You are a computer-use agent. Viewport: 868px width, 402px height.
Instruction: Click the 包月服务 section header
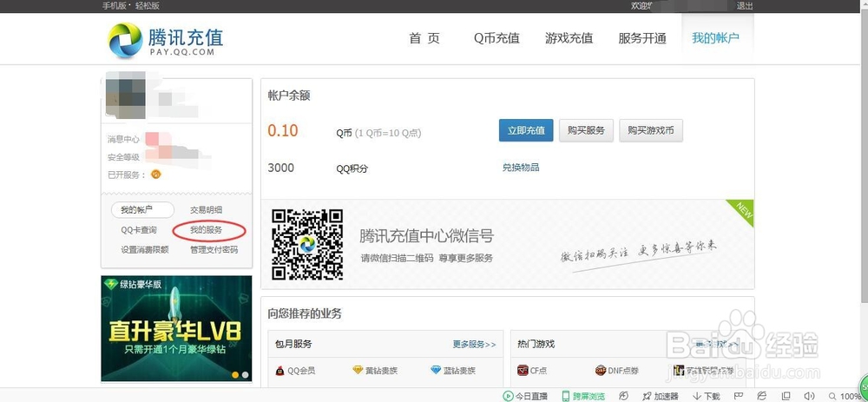tap(293, 344)
